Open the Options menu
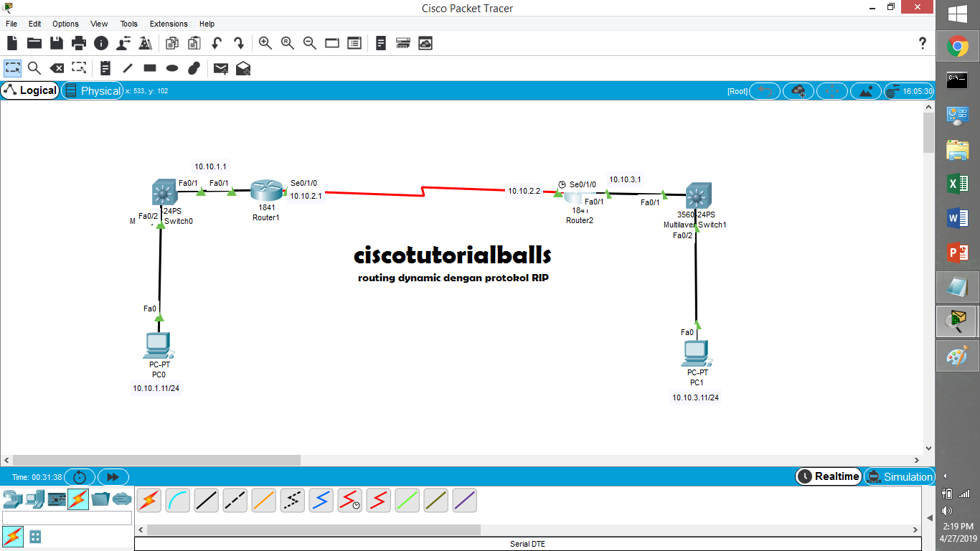980x551 pixels. pyautogui.click(x=65, y=24)
